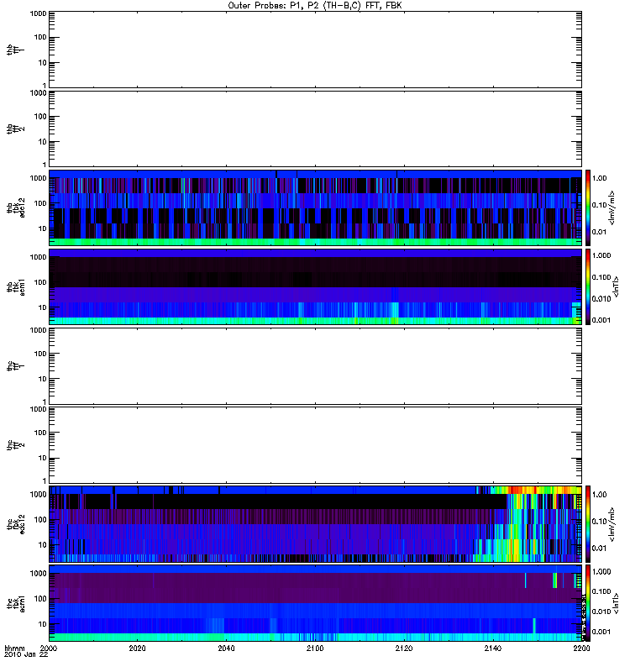Click the "2040" time tick label
The image size is (630, 672).
coord(226,648)
